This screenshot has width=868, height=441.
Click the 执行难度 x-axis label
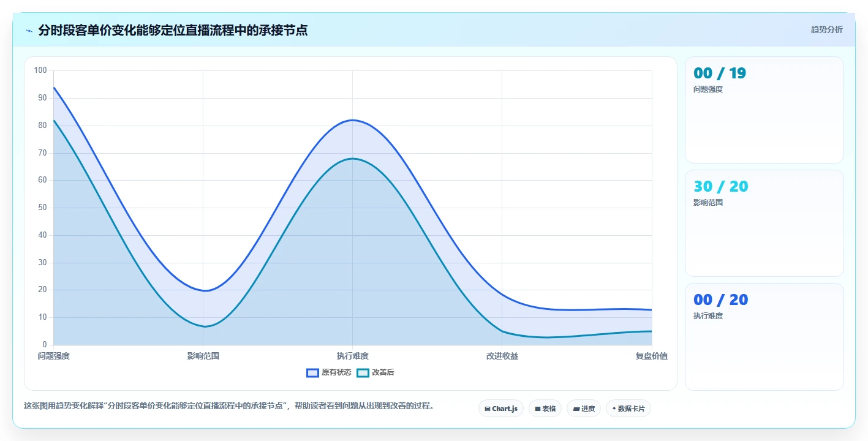tap(353, 356)
